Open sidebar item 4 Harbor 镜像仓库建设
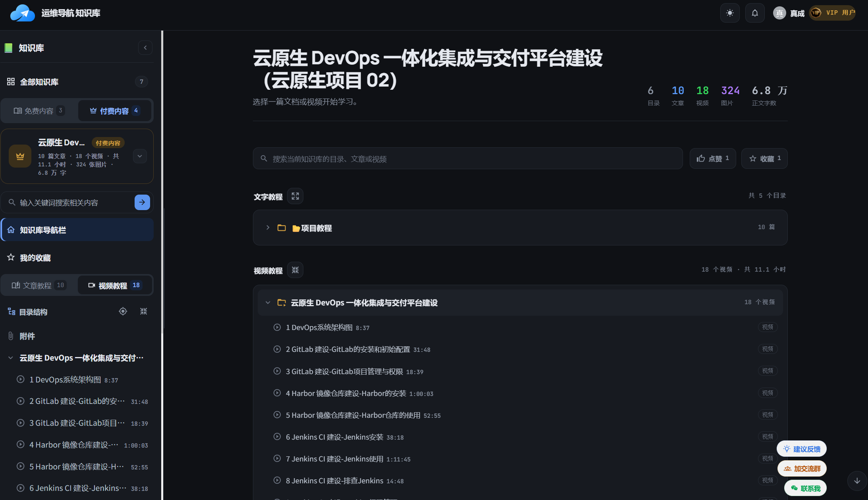This screenshot has height=500, width=868. pos(77,445)
